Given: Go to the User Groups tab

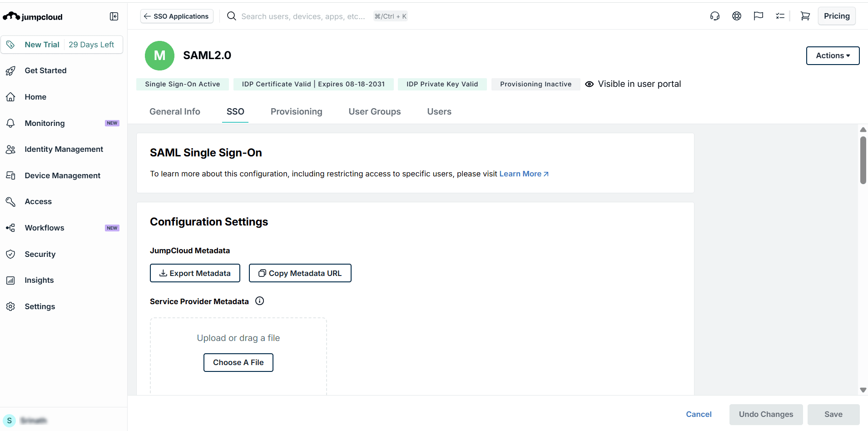Looking at the screenshot, I should 375,112.
